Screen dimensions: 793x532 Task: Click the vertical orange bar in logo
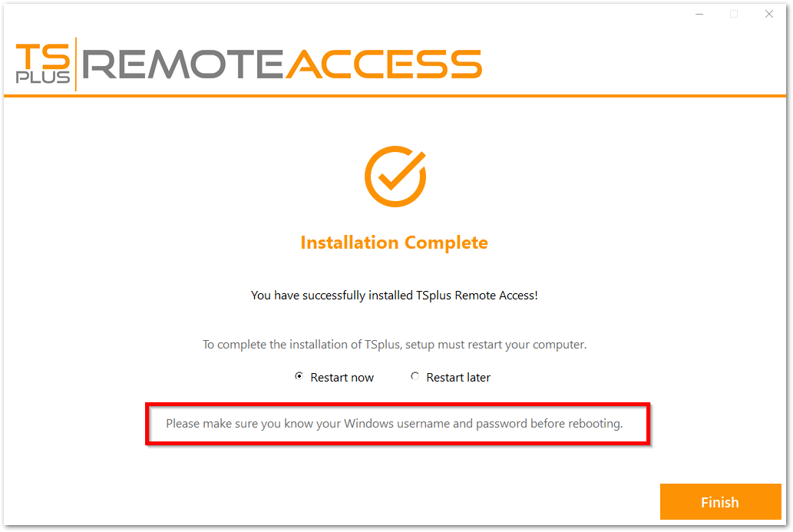click(x=76, y=64)
